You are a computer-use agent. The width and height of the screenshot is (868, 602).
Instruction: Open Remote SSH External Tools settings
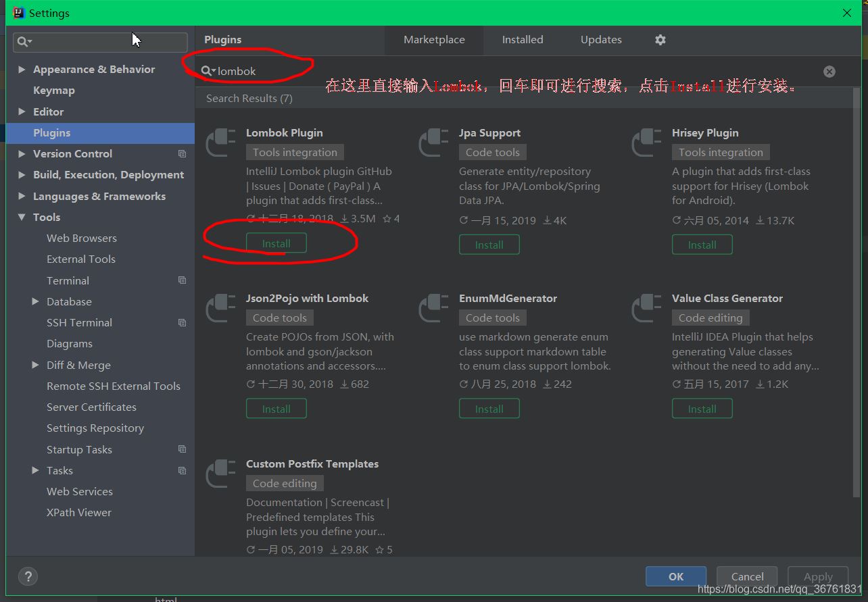click(114, 386)
